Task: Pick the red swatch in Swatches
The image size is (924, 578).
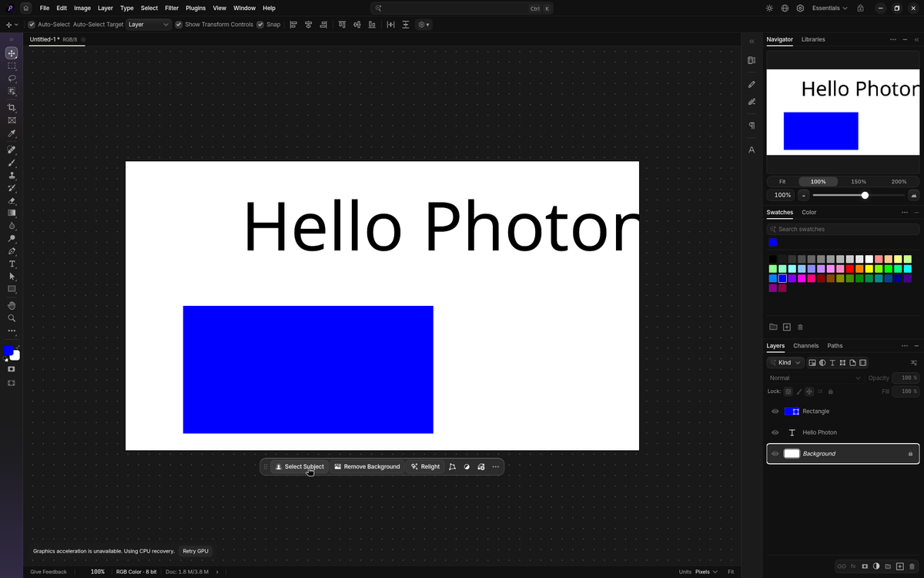Action: pos(850,269)
